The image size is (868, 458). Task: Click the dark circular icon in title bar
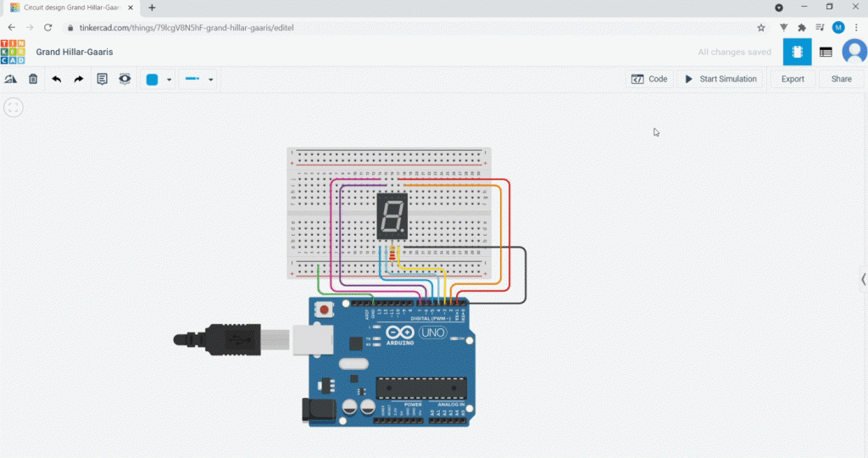click(x=779, y=8)
